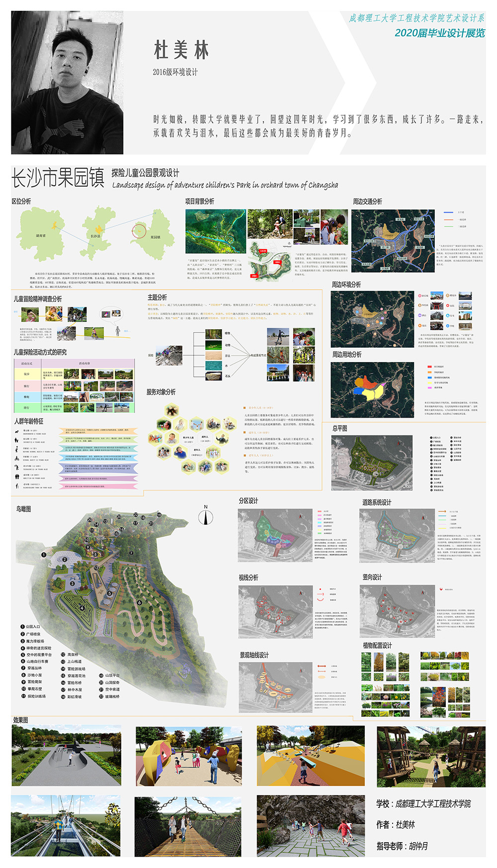Click the 项目背景分析 section heading
The width and height of the screenshot is (497, 868).
click(200, 201)
